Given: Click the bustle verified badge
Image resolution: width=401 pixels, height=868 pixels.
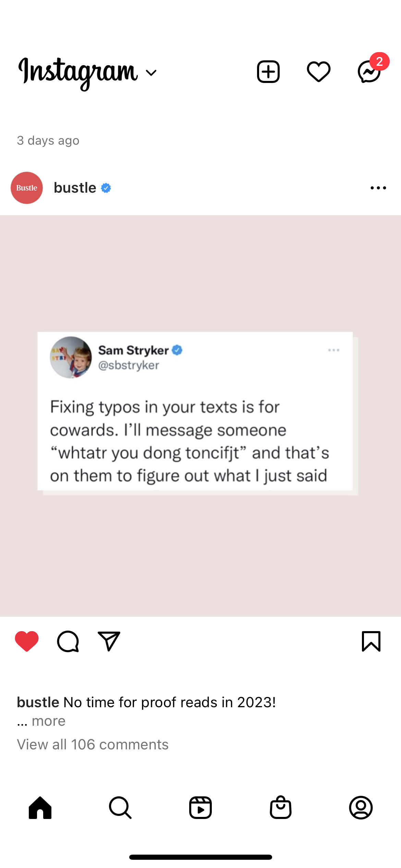Looking at the screenshot, I should pos(106,188).
